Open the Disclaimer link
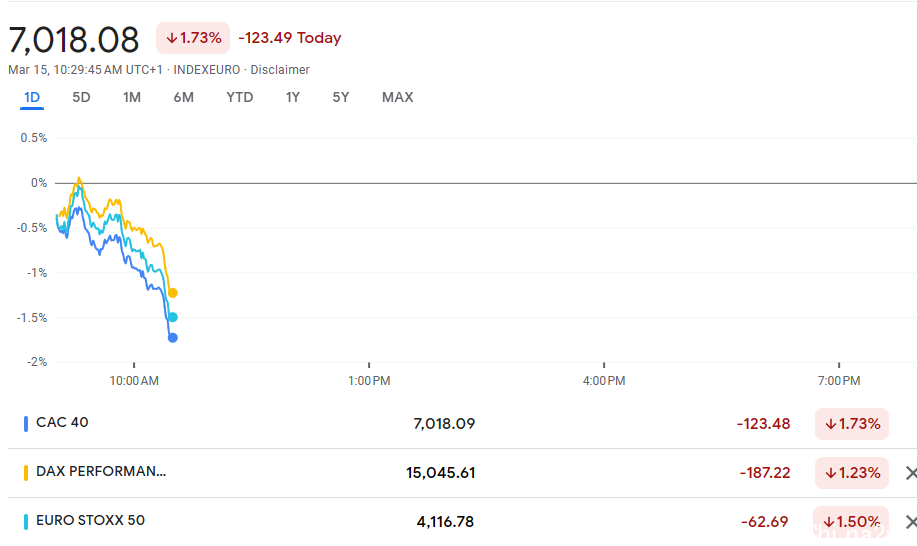The image size is (917, 546). (x=280, y=70)
